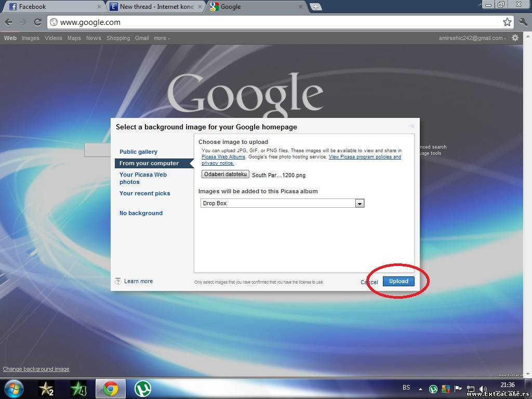
Task: Reload the page with the refresh icon
Action: tap(37, 22)
